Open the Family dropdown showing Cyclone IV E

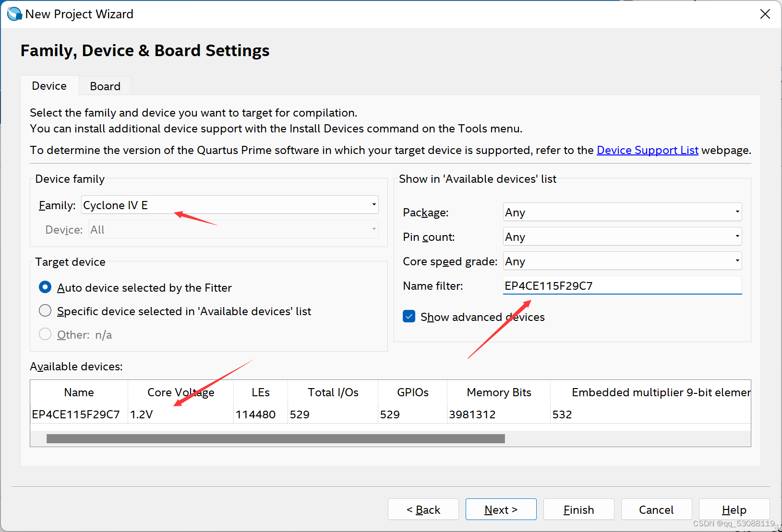[229, 205]
